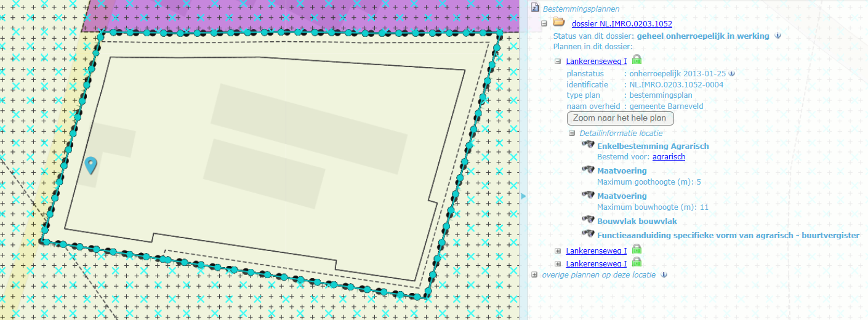Follow the agrarisch link

(669, 157)
